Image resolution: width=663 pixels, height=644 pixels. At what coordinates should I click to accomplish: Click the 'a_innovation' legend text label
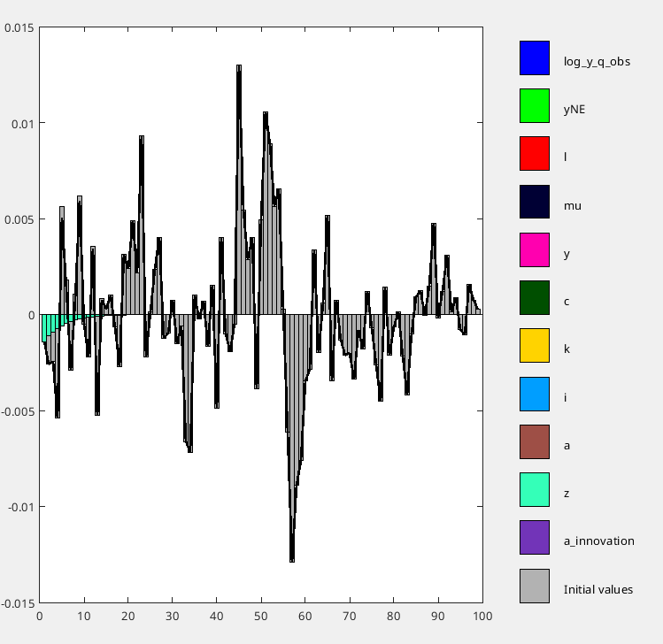click(598, 540)
